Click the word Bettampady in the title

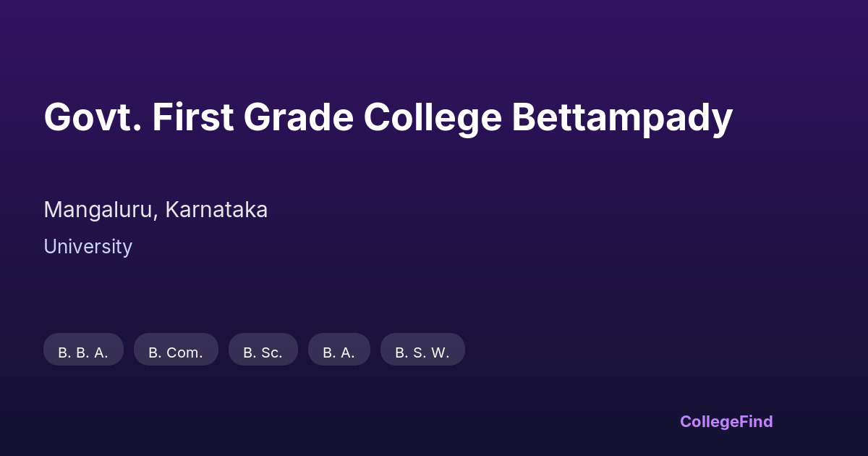[622, 117]
